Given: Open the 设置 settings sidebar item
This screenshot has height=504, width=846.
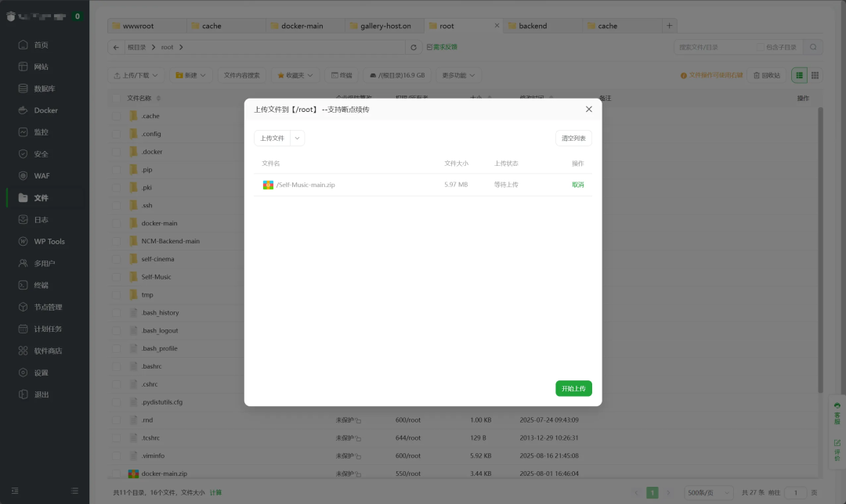Looking at the screenshot, I should tap(41, 373).
